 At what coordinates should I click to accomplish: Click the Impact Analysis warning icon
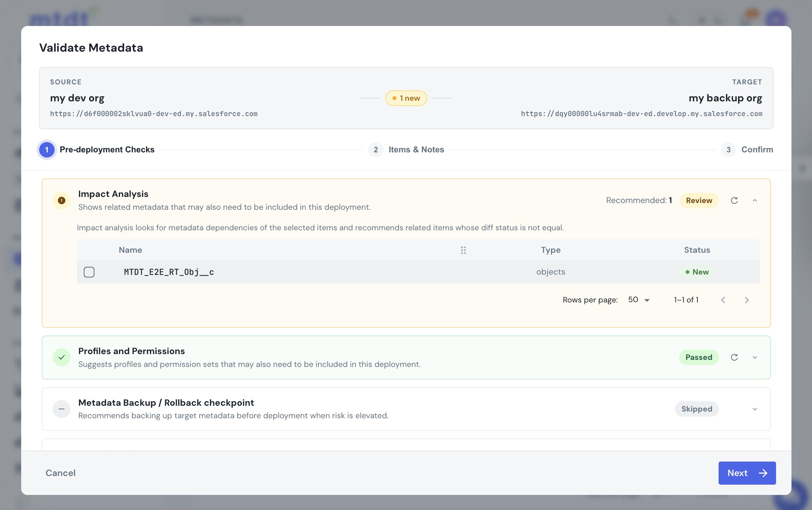tap(61, 200)
